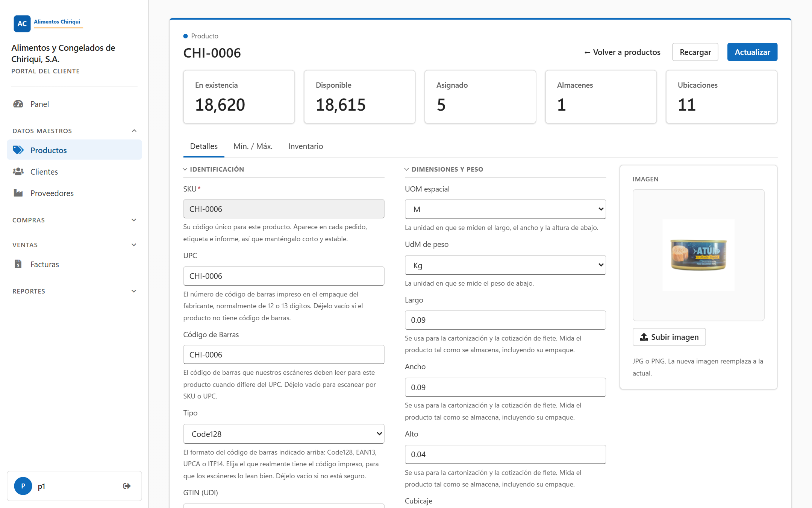Image resolution: width=812 pixels, height=508 pixels.
Task: Click the Subir imagen button
Action: click(669, 337)
